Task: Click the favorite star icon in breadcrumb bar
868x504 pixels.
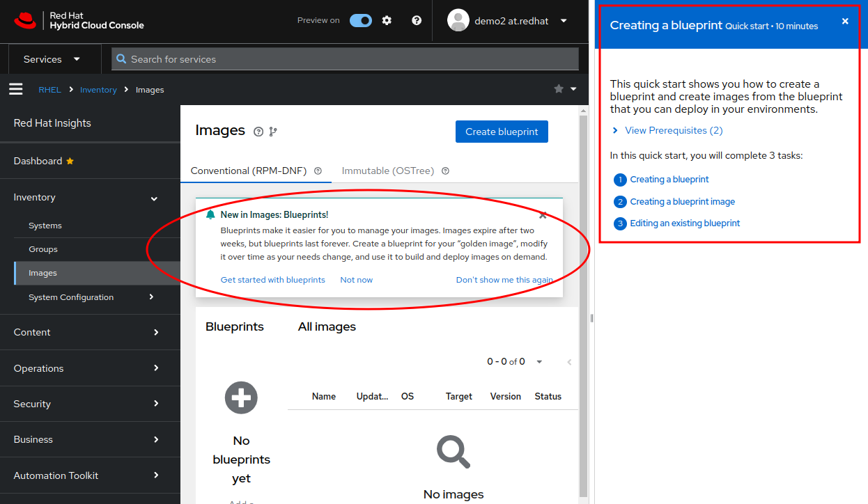Action: [559, 89]
